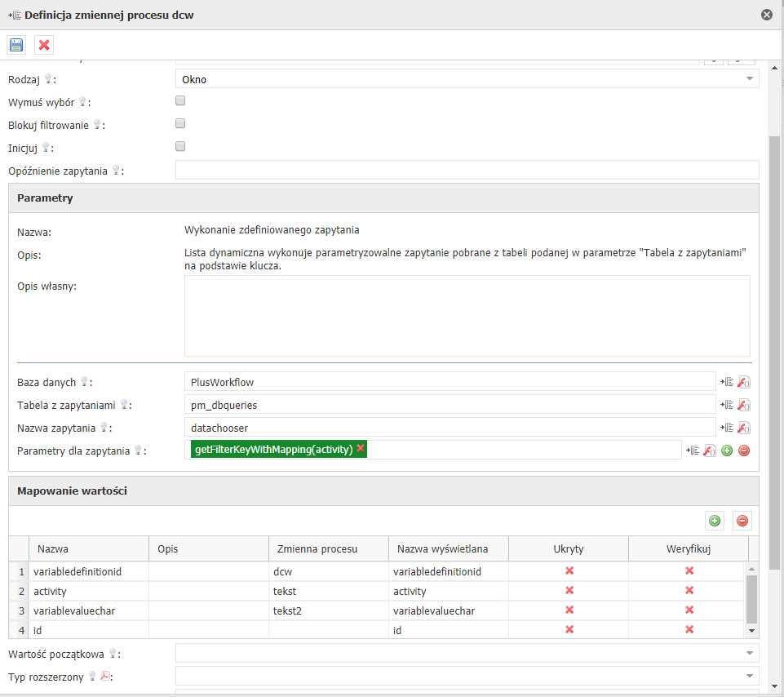Edit the Tabela z zapytaniami field pm_dbqueries
The width and height of the screenshot is (784, 697).
pos(450,405)
